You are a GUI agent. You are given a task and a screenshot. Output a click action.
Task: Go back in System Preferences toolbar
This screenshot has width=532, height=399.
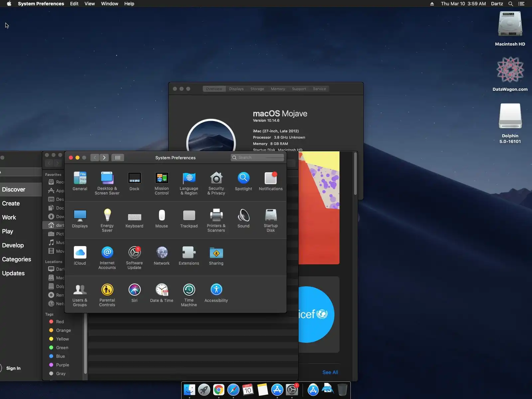(95, 158)
